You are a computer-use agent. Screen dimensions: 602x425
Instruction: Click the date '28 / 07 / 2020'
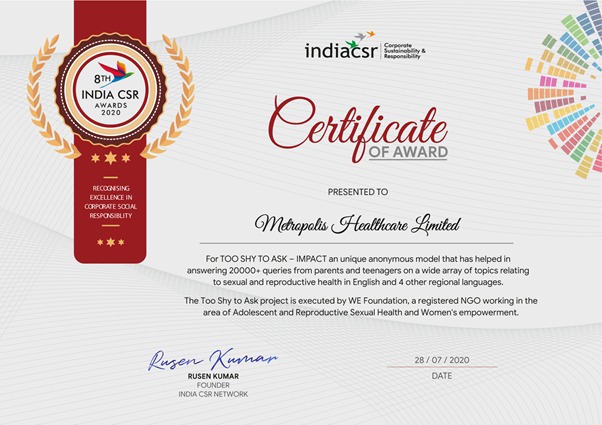click(442, 360)
